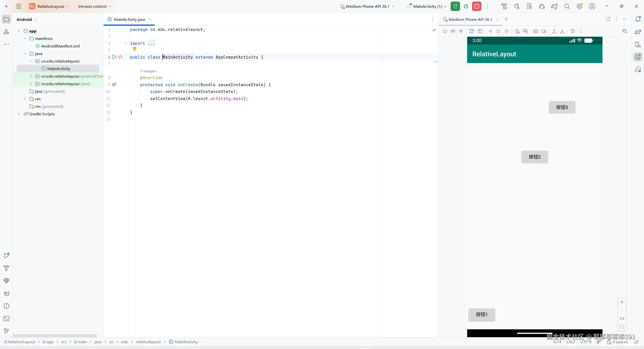Expand the res folder in tree
The image size is (644, 349).
[x=25, y=99]
